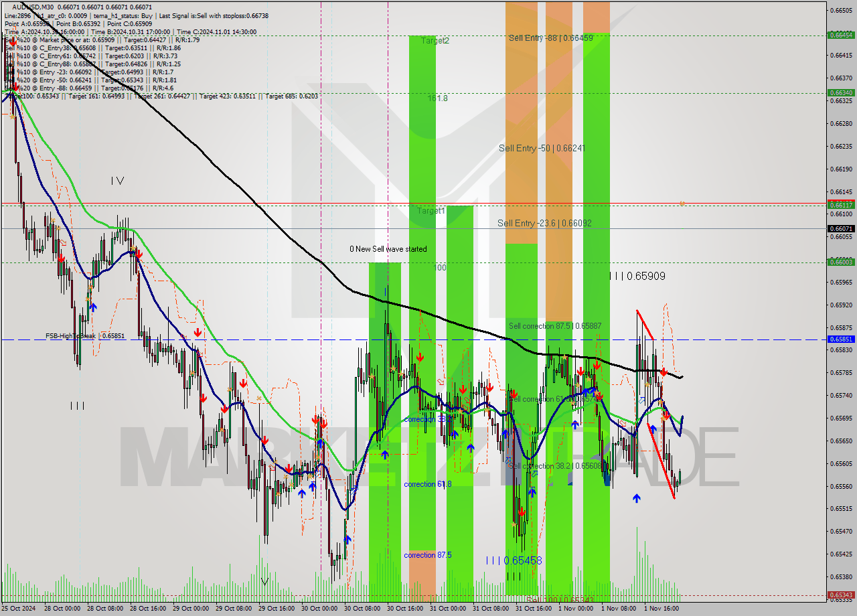Click the 'Target2' label on green bar
This screenshot has width=857, height=616.
click(x=435, y=41)
